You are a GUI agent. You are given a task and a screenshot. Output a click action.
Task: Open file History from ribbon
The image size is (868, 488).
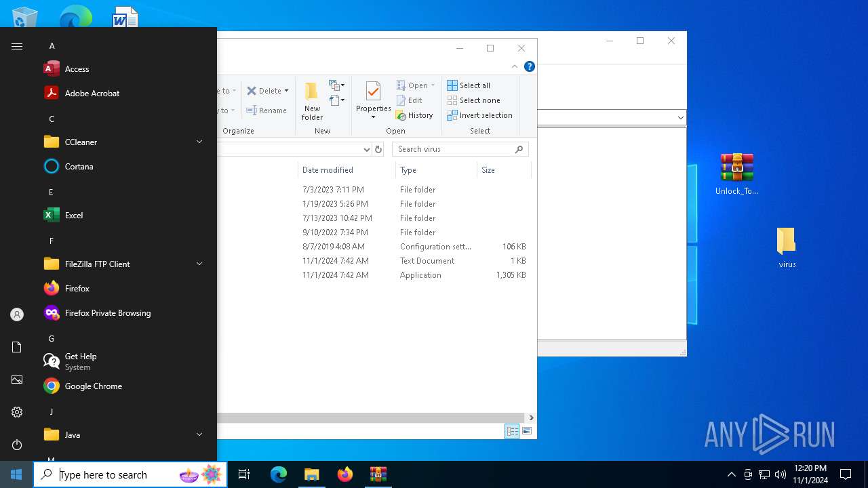coord(414,115)
